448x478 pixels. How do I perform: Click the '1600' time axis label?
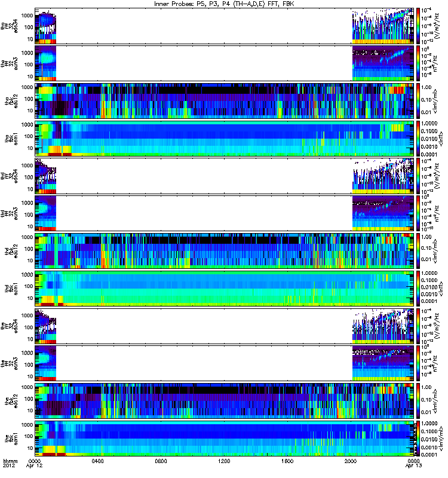point(287,461)
